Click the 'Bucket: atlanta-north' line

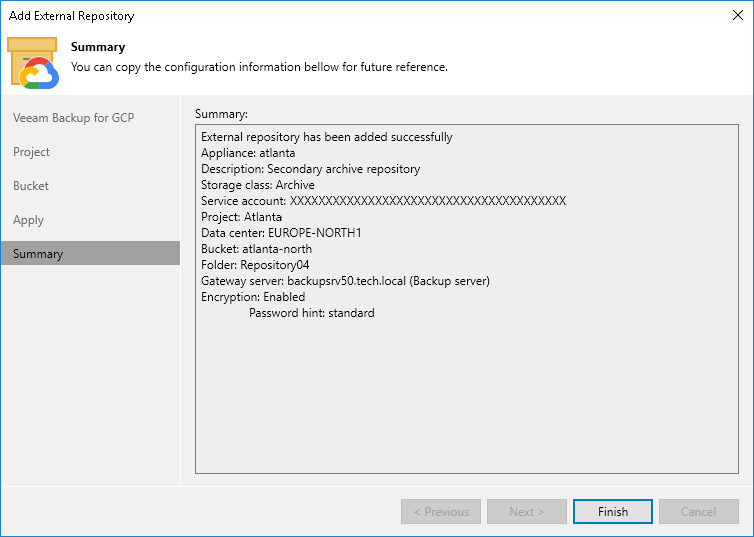click(x=256, y=249)
